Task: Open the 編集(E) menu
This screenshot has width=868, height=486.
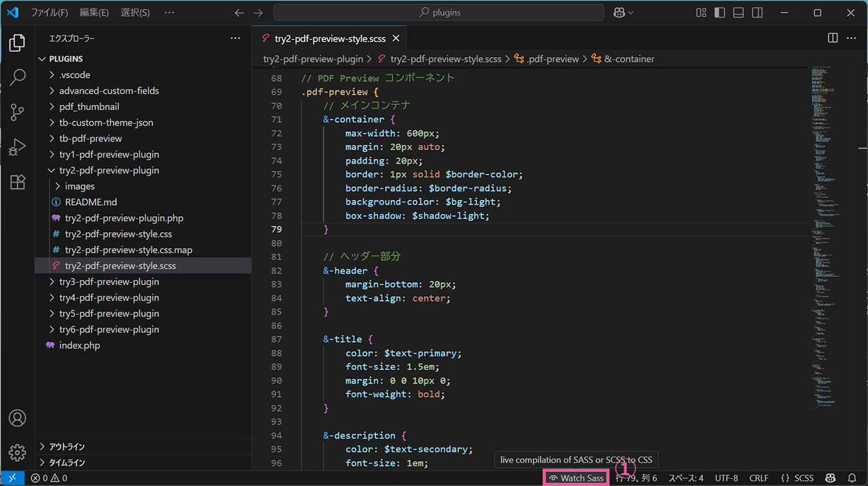Action: [x=94, y=12]
